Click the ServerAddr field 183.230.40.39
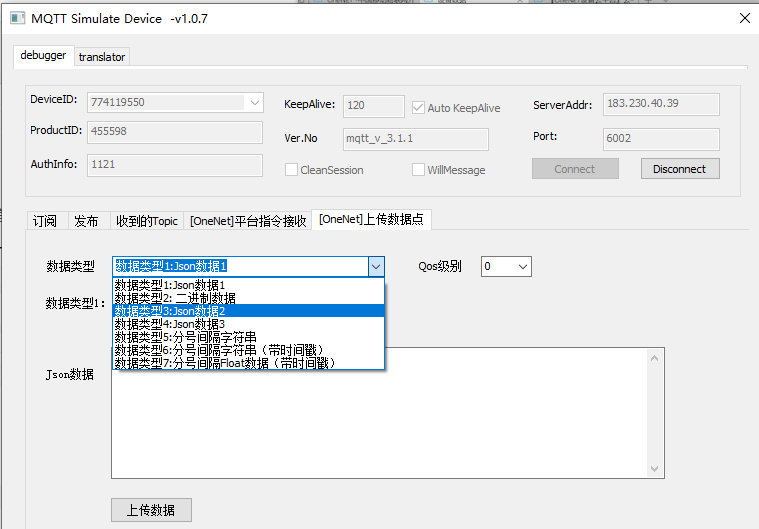This screenshot has width=759, height=529. point(661,104)
